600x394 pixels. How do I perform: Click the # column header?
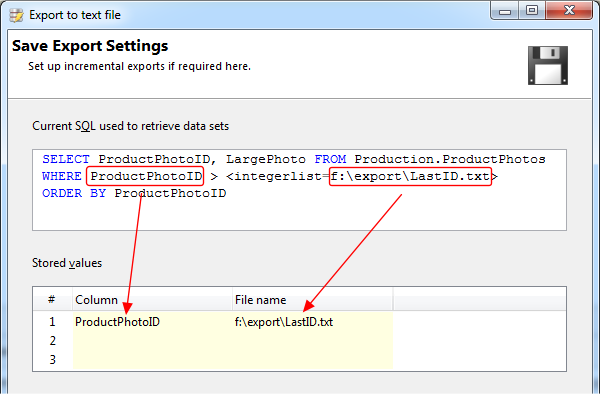(x=52, y=300)
